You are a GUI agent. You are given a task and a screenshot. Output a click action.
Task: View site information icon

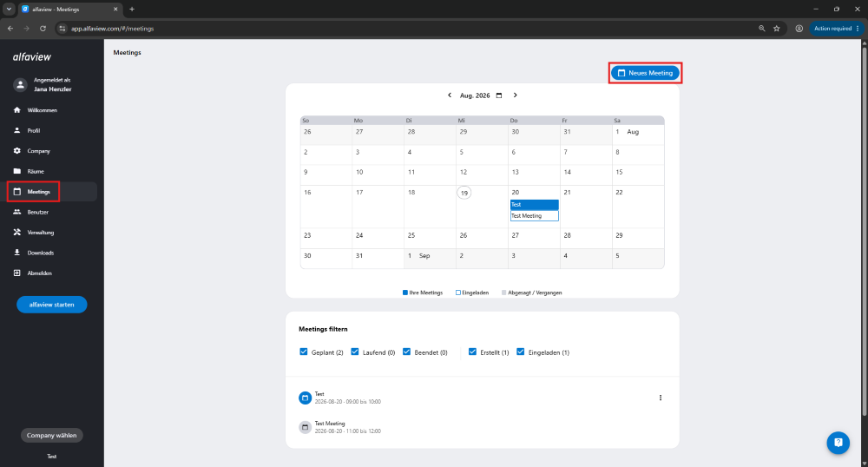click(x=62, y=29)
